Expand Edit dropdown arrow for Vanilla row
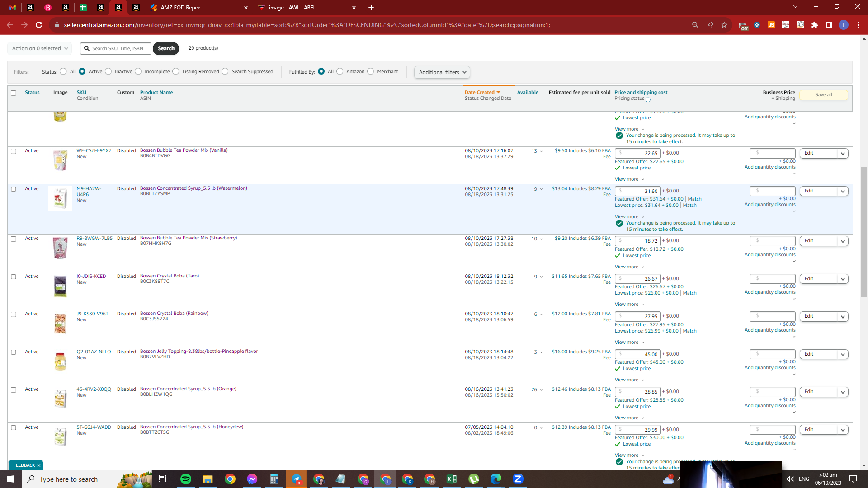Viewport: 868px width, 488px height. point(843,154)
